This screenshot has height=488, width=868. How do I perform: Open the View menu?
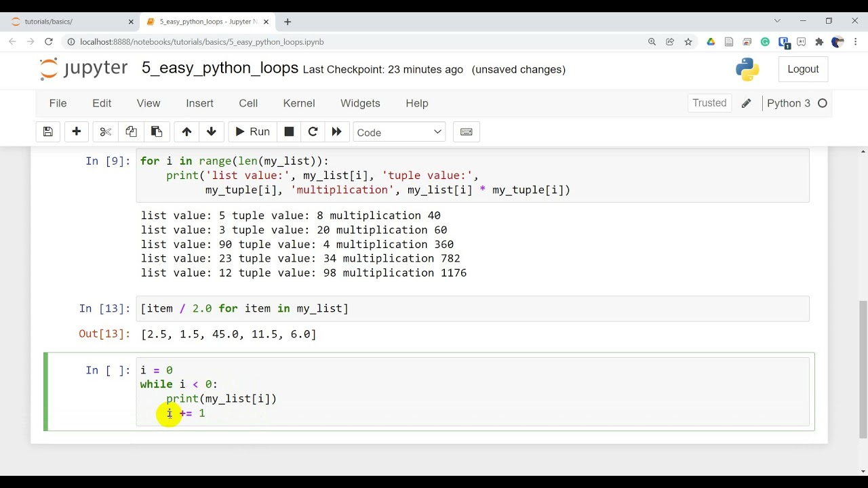[x=149, y=103]
